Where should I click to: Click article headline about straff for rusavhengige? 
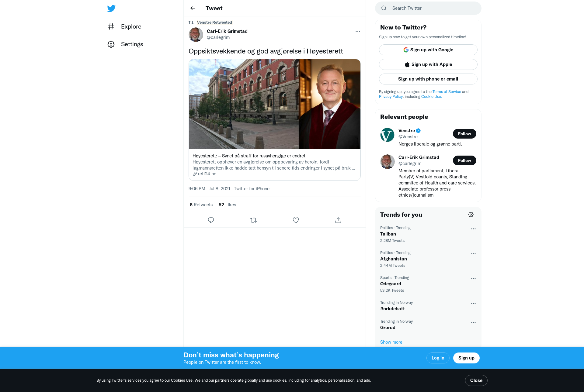pos(249,156)
